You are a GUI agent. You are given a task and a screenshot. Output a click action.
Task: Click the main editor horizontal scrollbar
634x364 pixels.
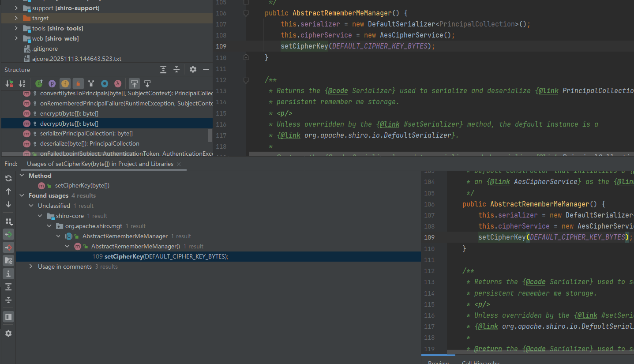[441, 154]
